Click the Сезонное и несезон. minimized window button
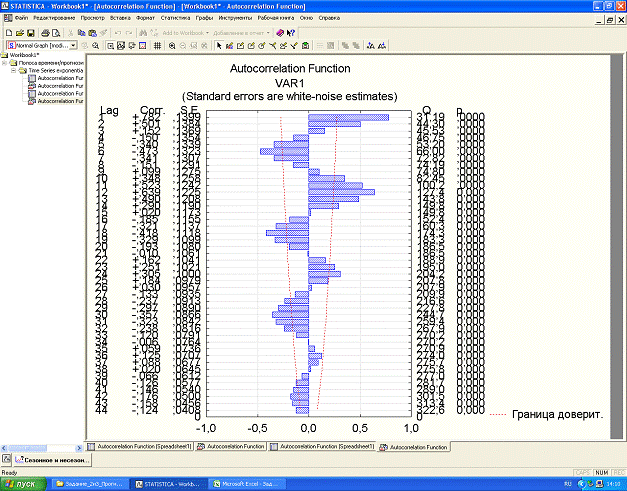Screen dimensions: 627x491 45,459
